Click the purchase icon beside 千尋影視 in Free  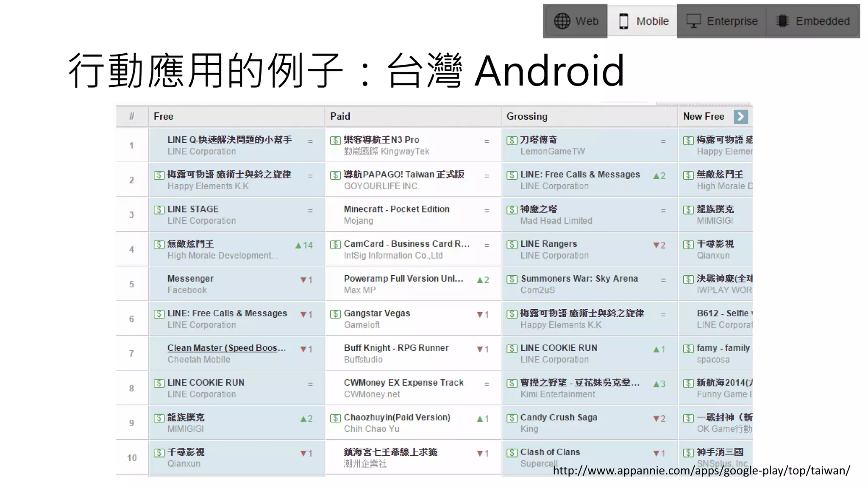point(159,453)
